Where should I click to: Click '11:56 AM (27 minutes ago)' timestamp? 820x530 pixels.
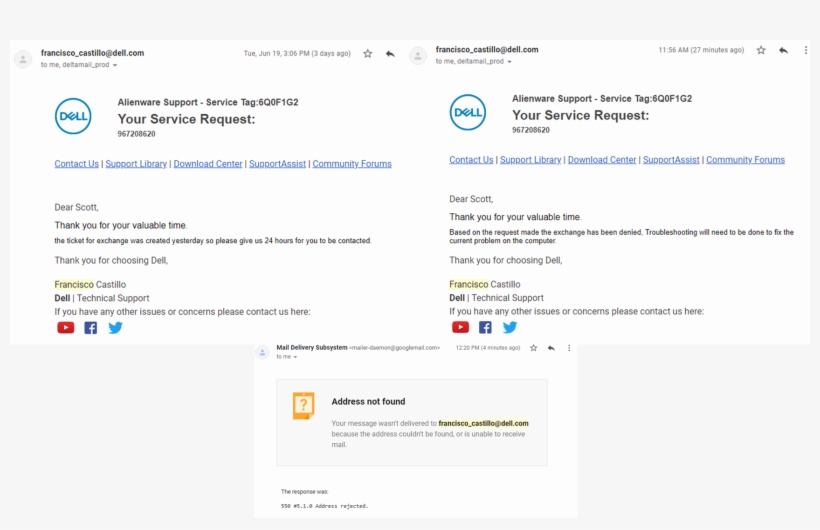click(x=701, y=50)
